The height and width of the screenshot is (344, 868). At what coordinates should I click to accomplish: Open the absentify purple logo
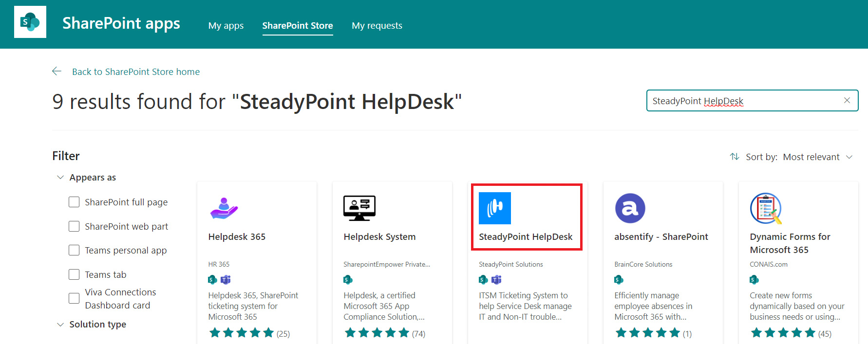click(630, 208)
